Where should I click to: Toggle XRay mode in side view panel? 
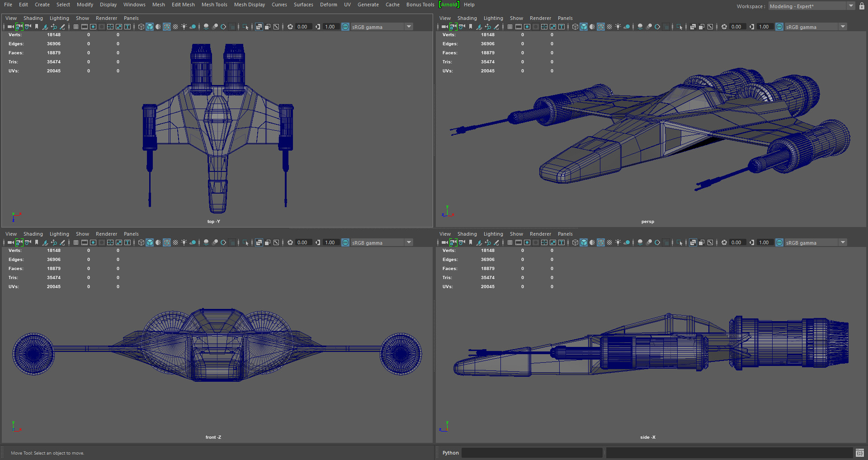tap(693, 242)
